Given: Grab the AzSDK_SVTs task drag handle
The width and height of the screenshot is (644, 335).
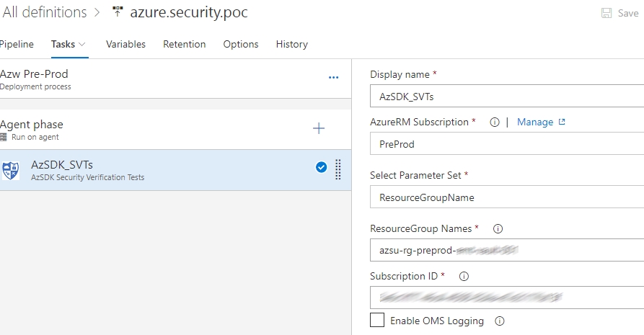Looking at the screenshot, I should point(338,169).
